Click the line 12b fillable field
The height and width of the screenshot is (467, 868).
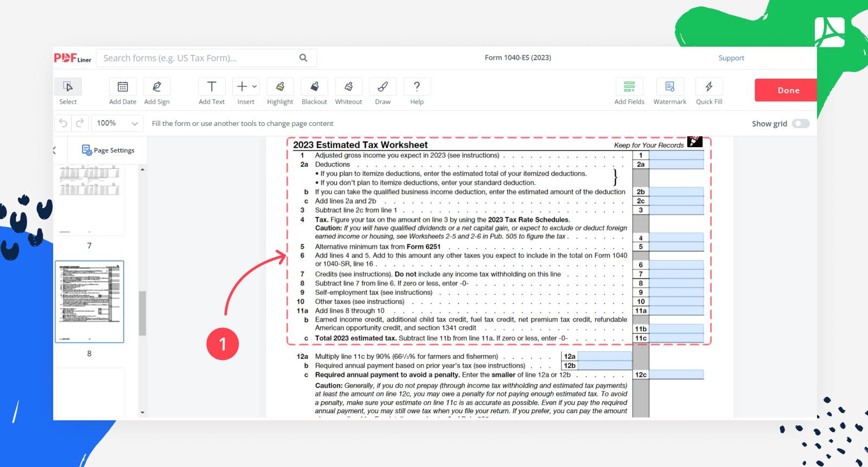point(605,365)
